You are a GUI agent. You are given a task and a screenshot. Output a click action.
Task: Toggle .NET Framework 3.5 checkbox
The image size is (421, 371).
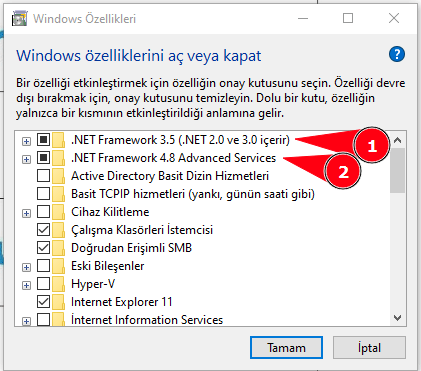click(x=43, y=139)
